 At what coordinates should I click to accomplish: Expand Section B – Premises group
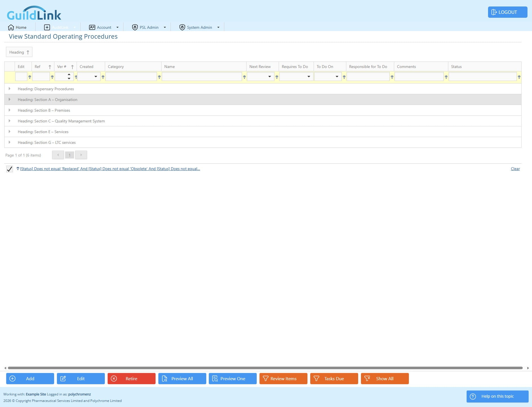click(x=10, y=110)
